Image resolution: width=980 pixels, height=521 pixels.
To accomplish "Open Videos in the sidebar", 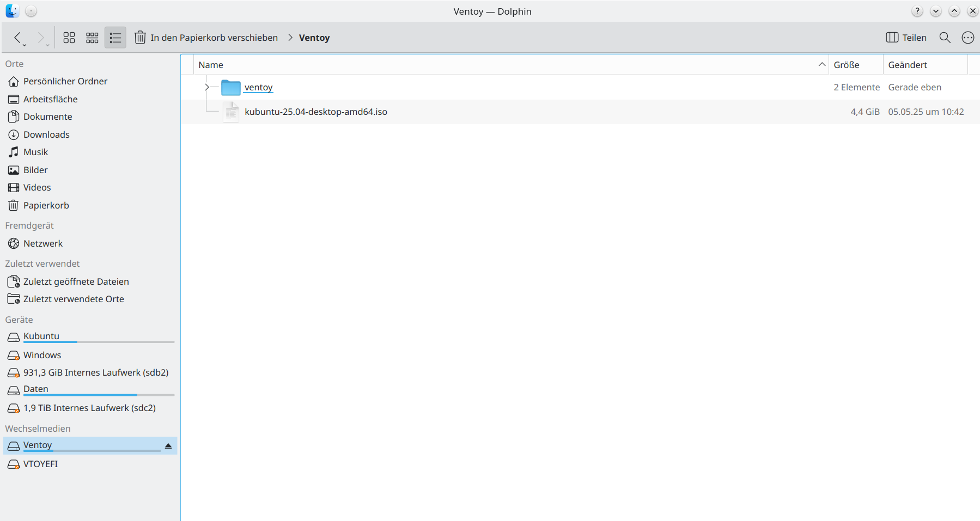I will tap(90, 187).
